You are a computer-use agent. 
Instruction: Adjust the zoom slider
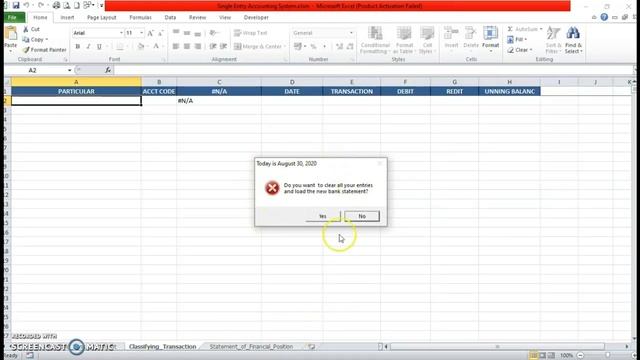click(x=608, y=356)
